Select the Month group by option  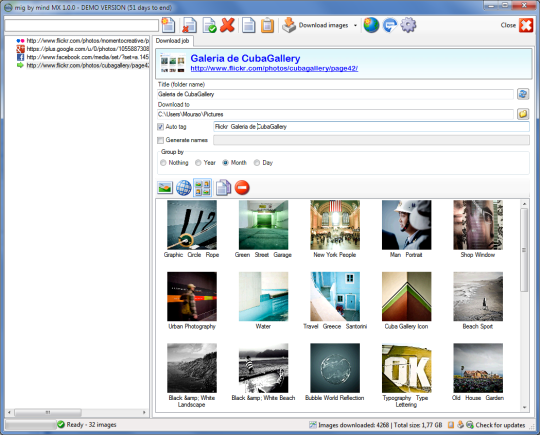[x=235, y=163]
